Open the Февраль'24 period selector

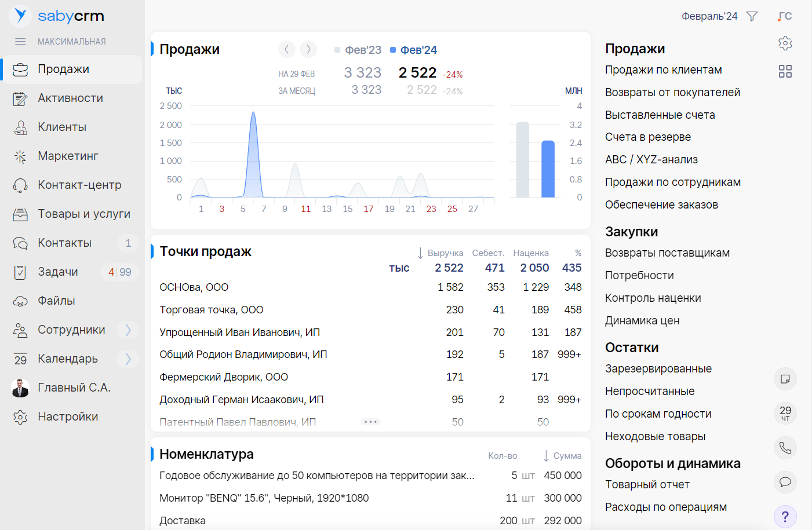[709, 16]
